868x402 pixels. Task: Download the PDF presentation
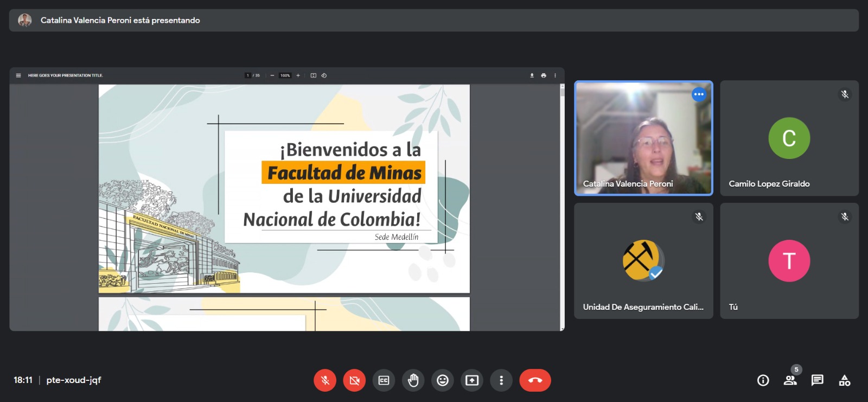click(532, 75)
